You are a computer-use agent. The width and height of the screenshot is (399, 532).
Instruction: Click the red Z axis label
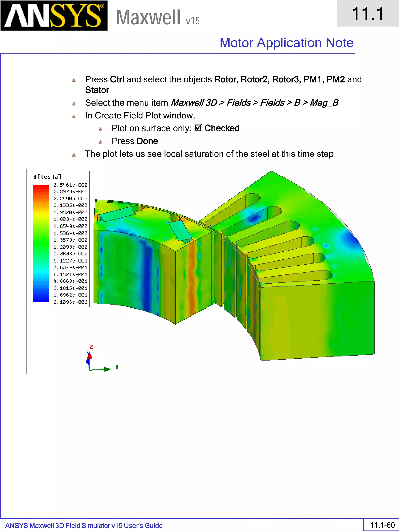pyautogui.click(x=91, y=347)
